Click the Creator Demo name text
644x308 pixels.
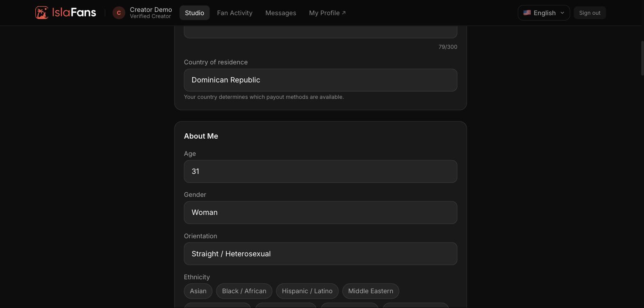(x=151, y=9)
